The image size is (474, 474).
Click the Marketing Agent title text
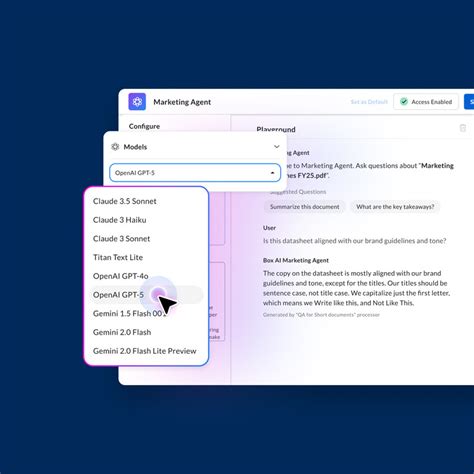pos(182,102)
